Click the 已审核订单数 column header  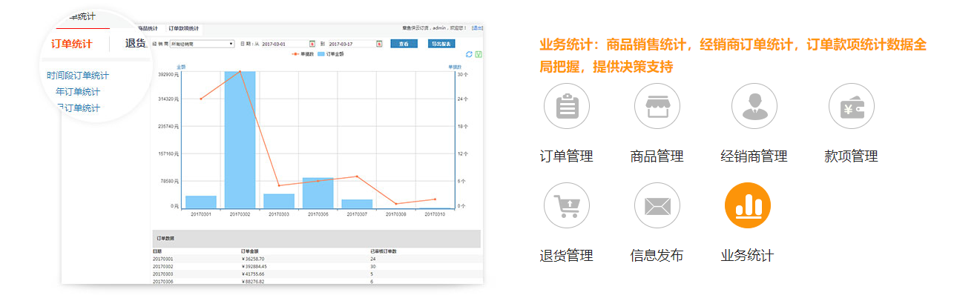coord(384,251)
